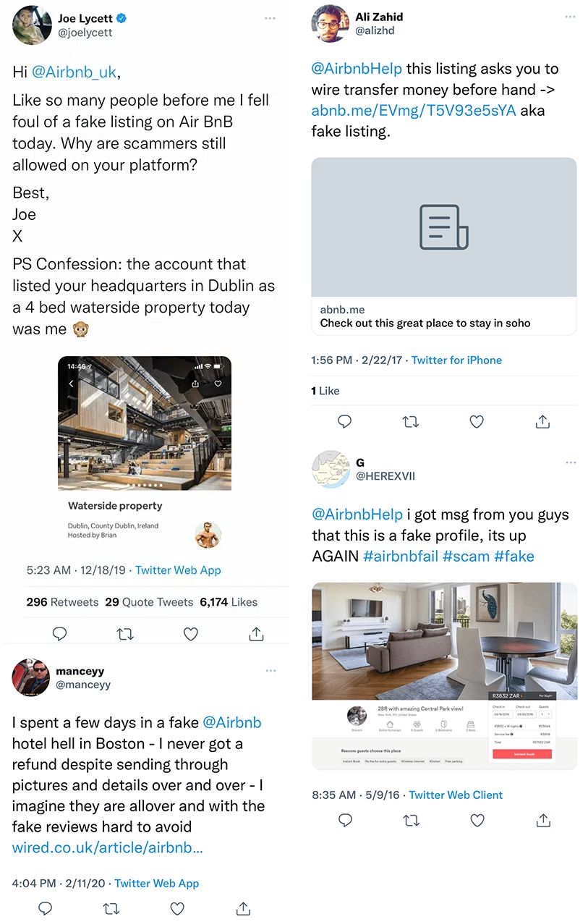Reply to Joe Lycett's tweet
The height and width of the screenshot is (922, 588).
tap(60, 634)
